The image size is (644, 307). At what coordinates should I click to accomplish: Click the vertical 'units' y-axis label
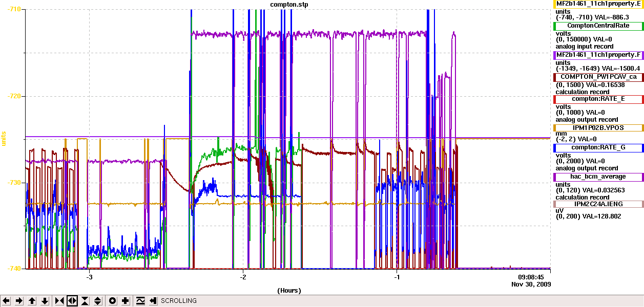tap(4, 138)
